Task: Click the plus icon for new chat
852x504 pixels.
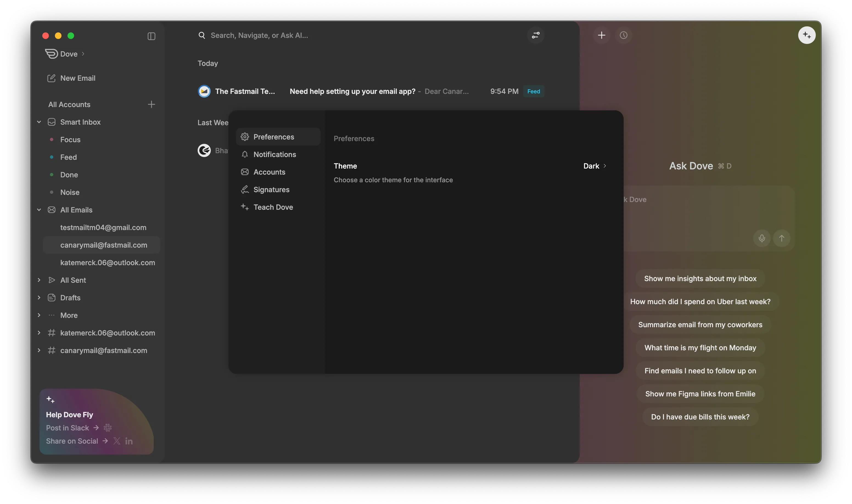Action: click(601, 35)
